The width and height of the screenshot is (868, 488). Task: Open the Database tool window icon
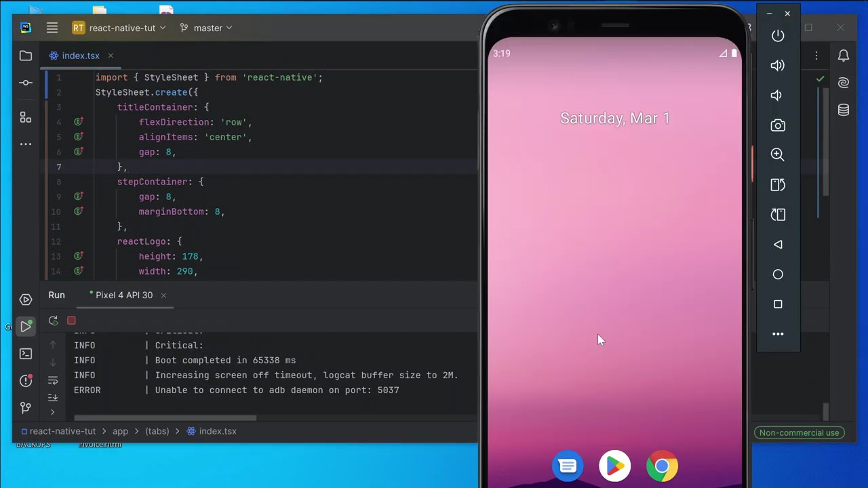point(844,110)
